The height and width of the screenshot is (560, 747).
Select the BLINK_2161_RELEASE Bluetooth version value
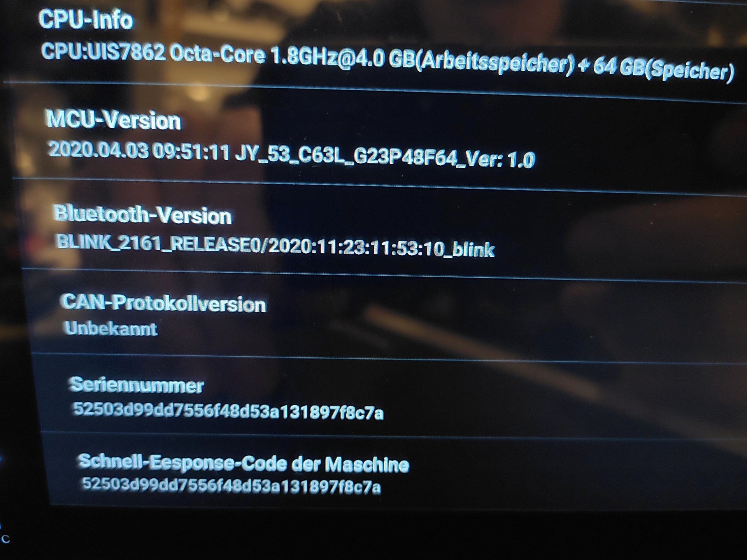click(x=276, y=246)
